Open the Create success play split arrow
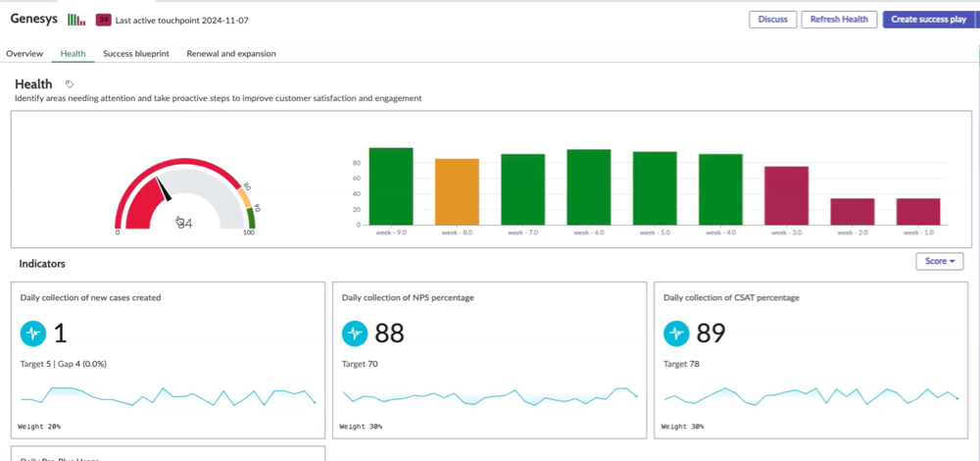Viewport: 980px width, 461px height. (977, 20)
